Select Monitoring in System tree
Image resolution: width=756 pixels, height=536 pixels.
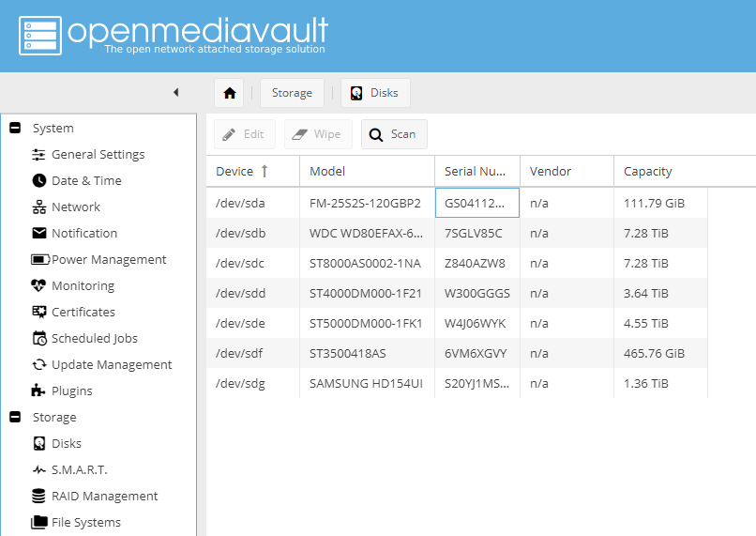83,285
